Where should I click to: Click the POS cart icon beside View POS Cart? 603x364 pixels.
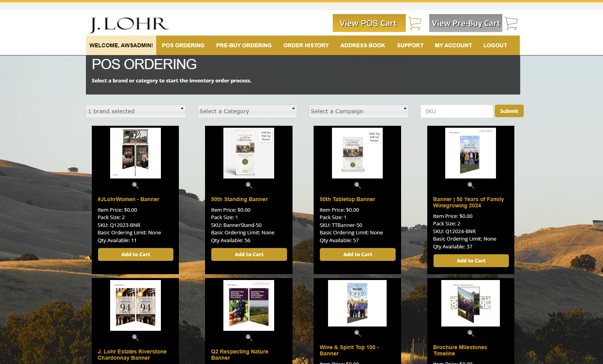[x=415, y=23]
